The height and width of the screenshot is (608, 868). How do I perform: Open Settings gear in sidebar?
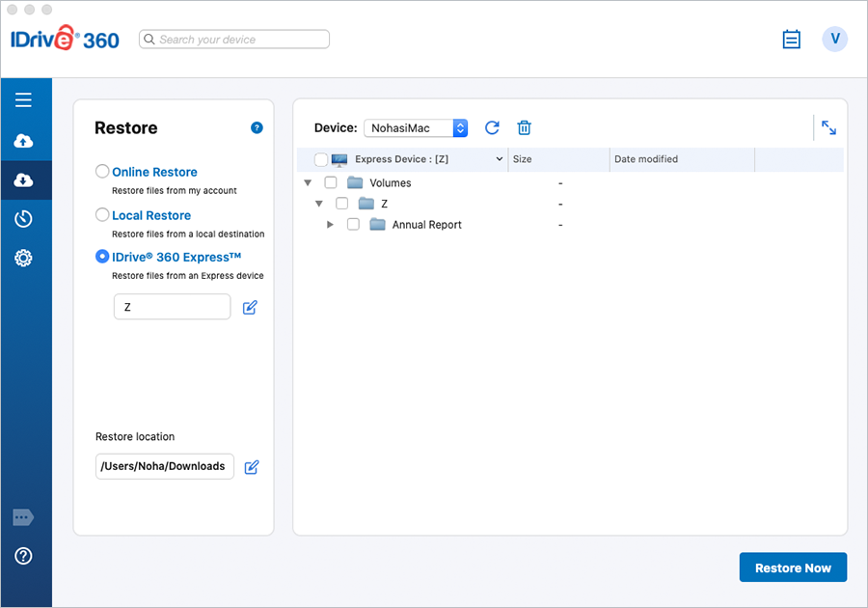coord(23,258)
